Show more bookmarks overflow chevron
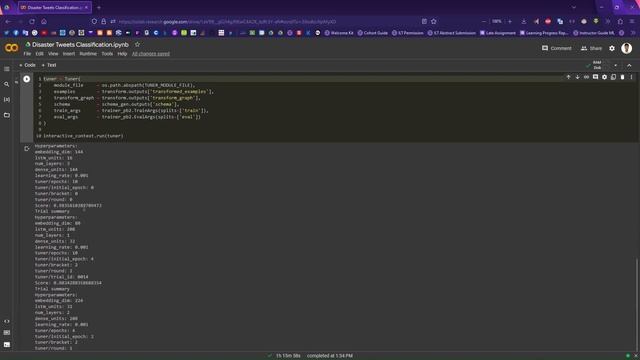The height and width of the screenshot is (360, 640). (633, 33)
